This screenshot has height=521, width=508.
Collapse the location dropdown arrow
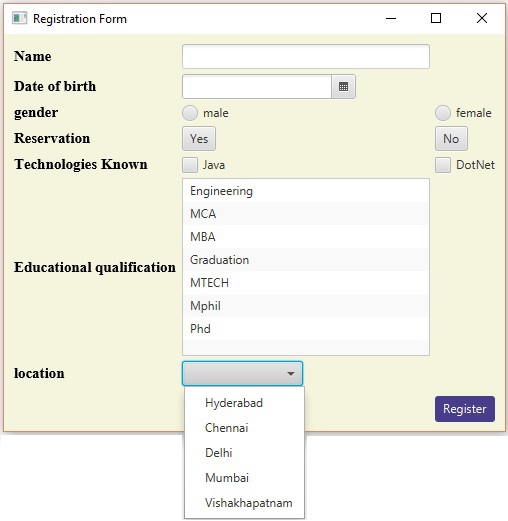[x=291, y=374]
